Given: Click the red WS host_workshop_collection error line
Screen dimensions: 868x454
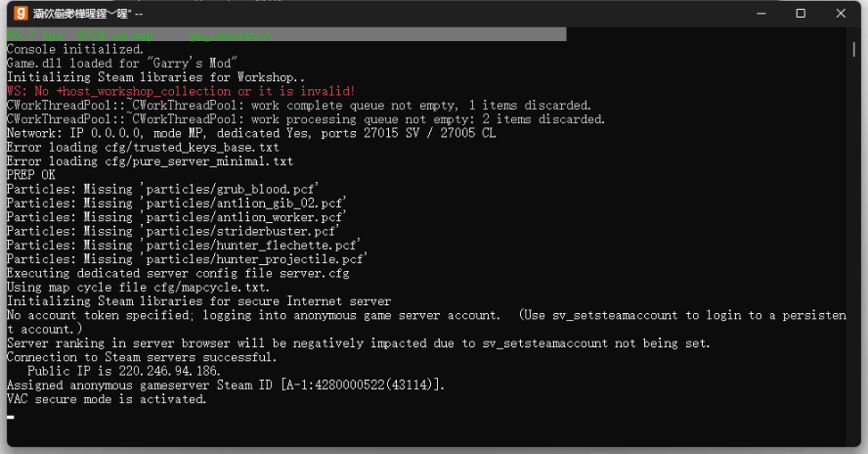Looking at the screenshot, I should coord(181,91).
